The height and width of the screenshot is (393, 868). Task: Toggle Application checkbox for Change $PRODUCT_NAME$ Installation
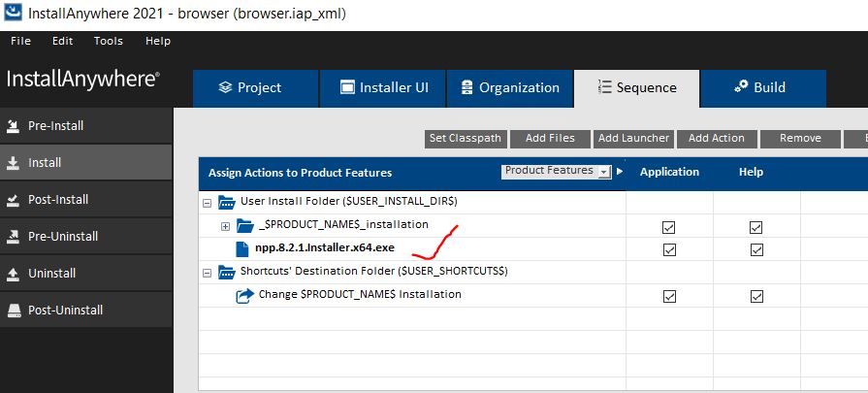click(x=669, y=297)
